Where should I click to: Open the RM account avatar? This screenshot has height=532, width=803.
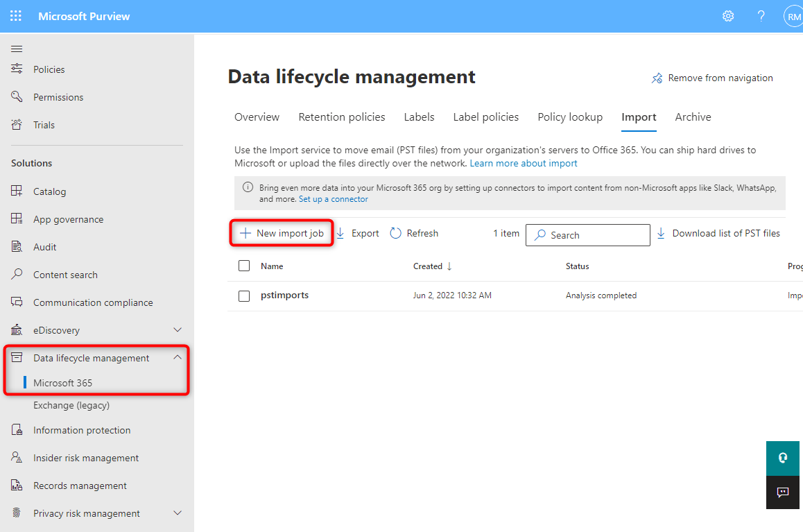[x=793, y=17]
